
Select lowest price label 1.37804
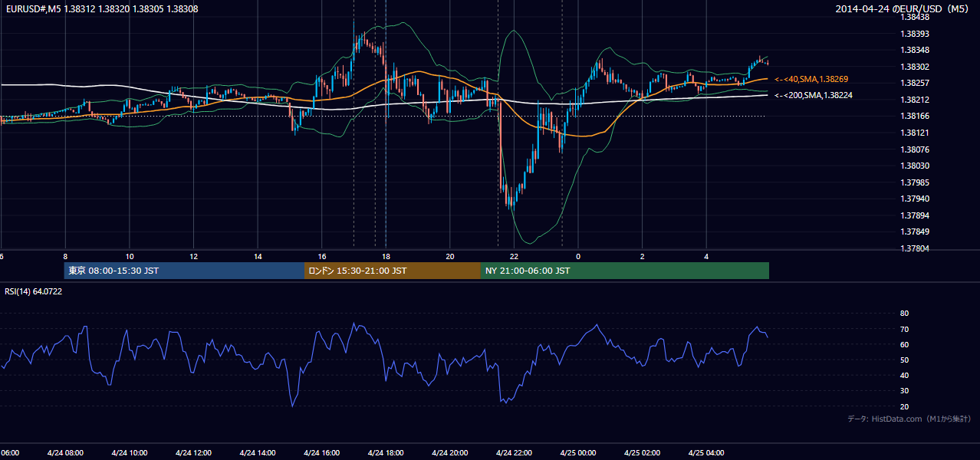(914, 248)
